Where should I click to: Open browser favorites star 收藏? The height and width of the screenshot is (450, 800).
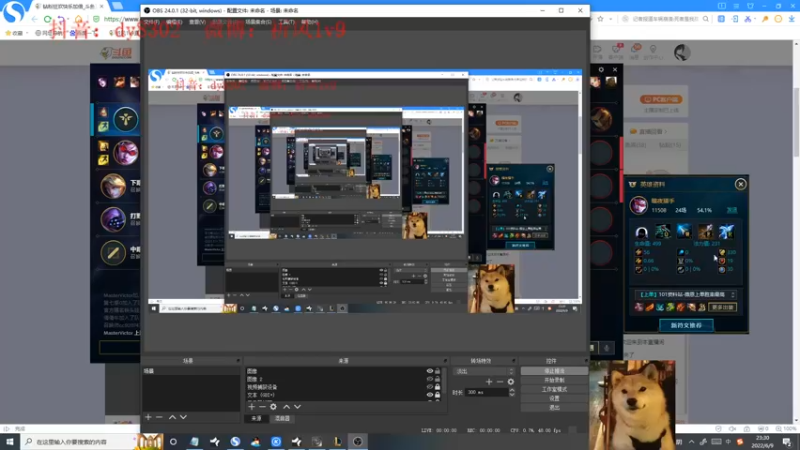[x=14, y=33]
